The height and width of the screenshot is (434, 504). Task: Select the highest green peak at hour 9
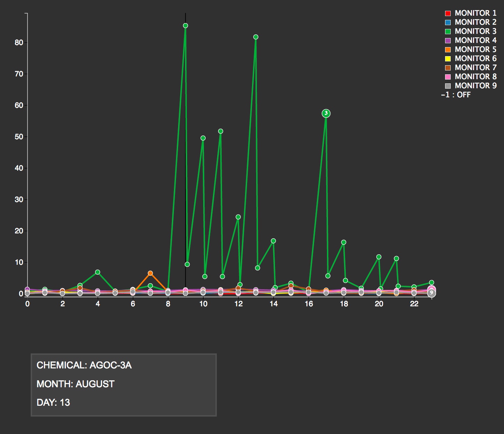tap(185, 25)
